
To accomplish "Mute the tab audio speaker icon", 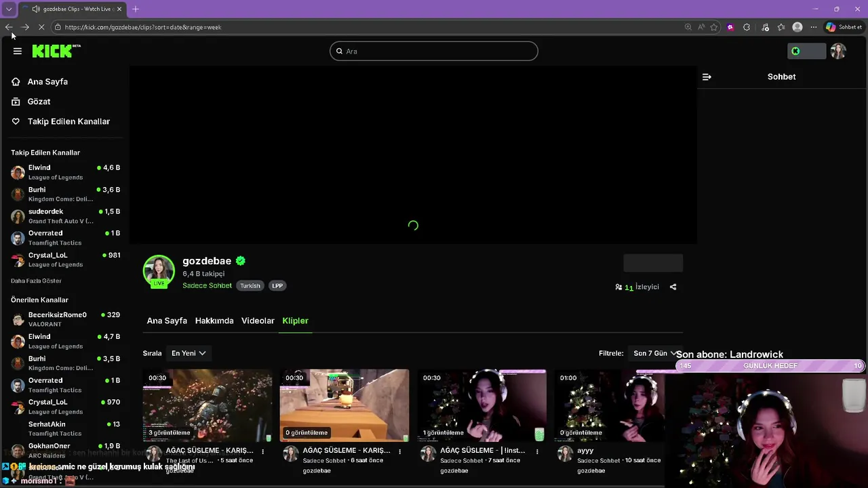I will point(35,9).
